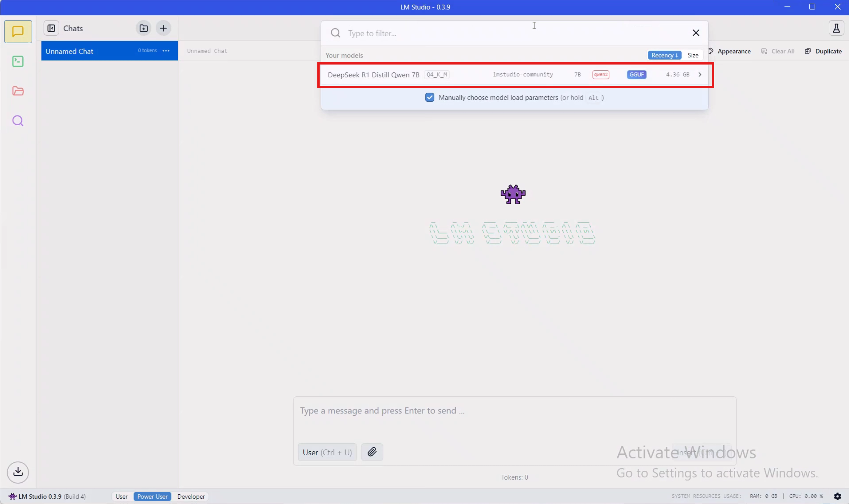849x504 pixels.
Task: Click the Tokens: 0 counter
Action: 514,477
